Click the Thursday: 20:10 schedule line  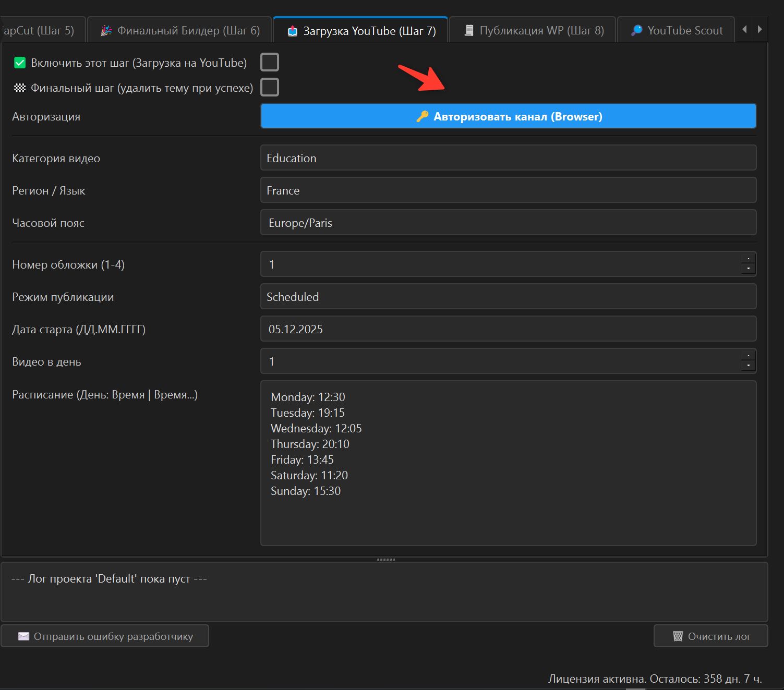[x=310, y=444]
